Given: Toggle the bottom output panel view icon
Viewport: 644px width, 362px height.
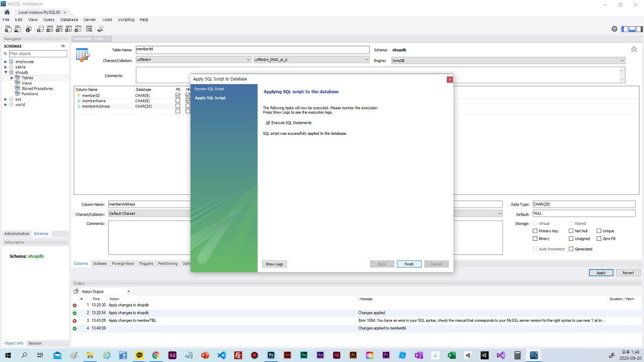Looking at the screenshot, I should (x=631, y=29).
